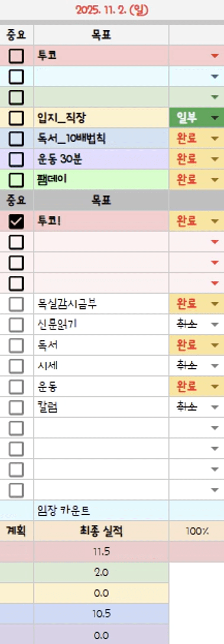Click the 100% result cell
Screen dimensions: 224x644
197,531
